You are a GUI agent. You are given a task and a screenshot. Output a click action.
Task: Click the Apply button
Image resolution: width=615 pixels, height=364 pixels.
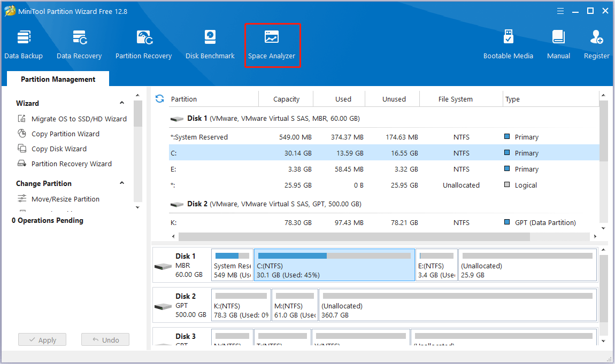coord(42,340)
